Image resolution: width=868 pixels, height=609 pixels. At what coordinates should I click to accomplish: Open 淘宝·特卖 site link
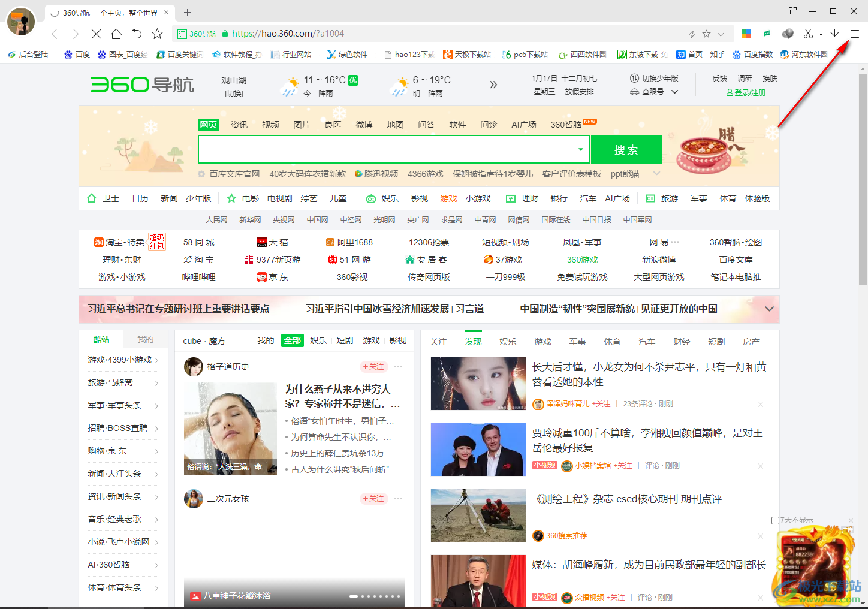tap(119, 242)
